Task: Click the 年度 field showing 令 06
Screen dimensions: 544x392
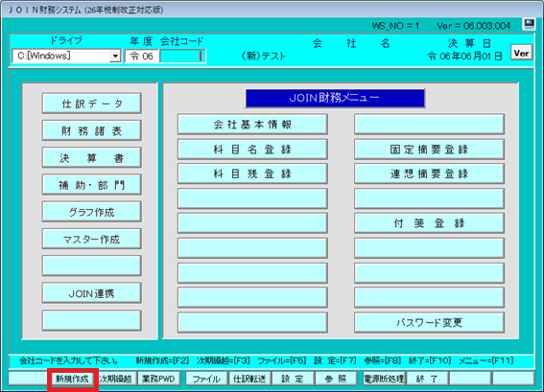Action: click(142, 57)
